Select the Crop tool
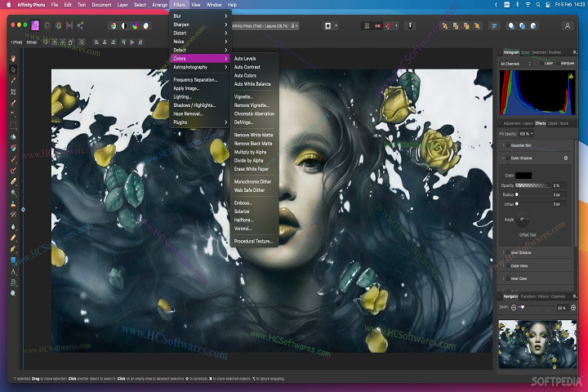The height and width of the screenshot is (392, 588). pyautogui.click(x=13, y=92)
